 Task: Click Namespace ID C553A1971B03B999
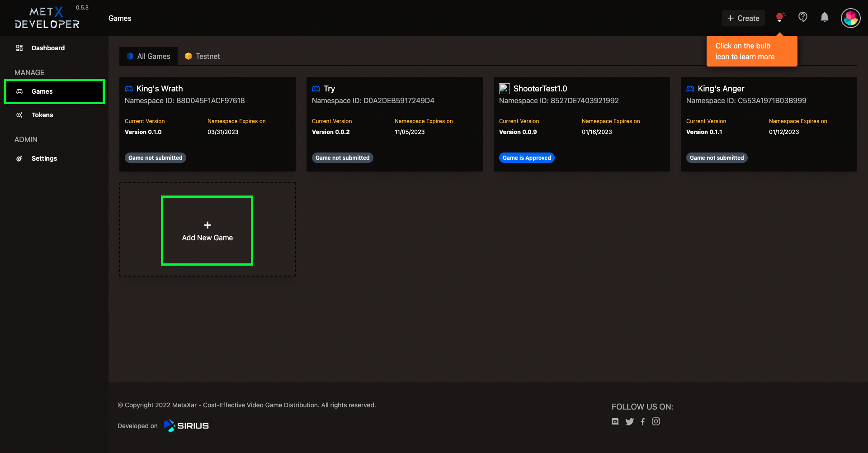coord(746,100)
